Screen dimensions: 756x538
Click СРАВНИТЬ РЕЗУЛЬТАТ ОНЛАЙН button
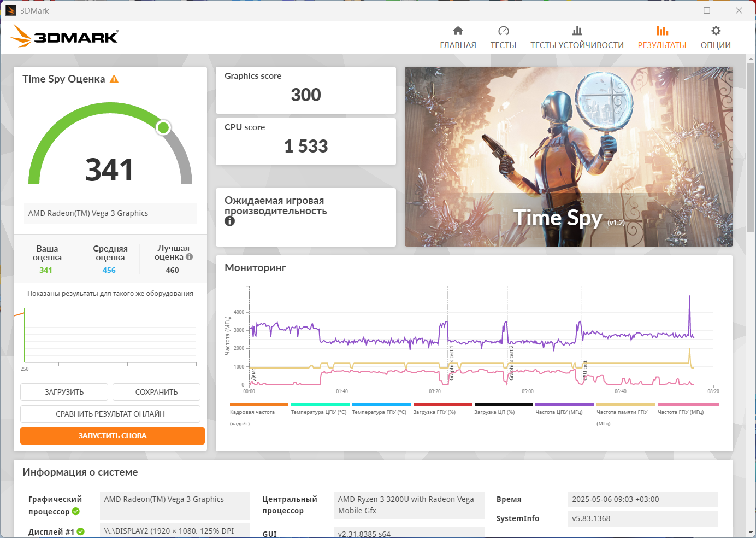coord(110,414)
